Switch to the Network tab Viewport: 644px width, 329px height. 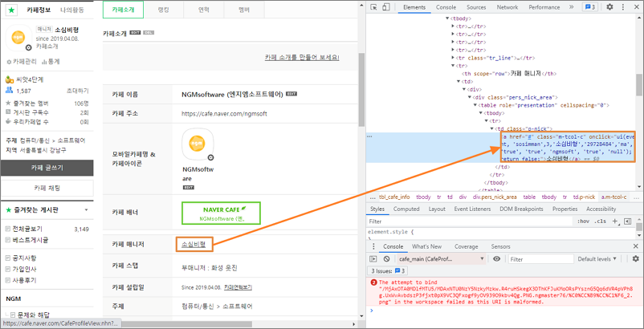507,7
